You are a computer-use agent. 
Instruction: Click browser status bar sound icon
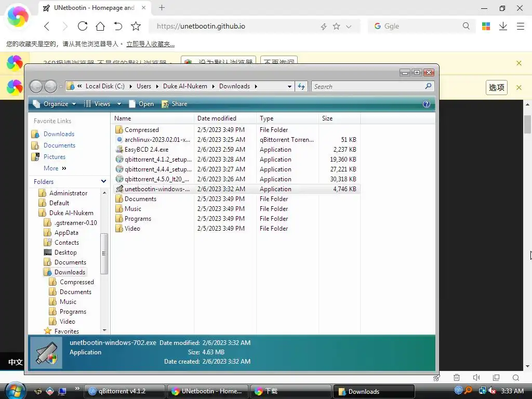(476, 378)
